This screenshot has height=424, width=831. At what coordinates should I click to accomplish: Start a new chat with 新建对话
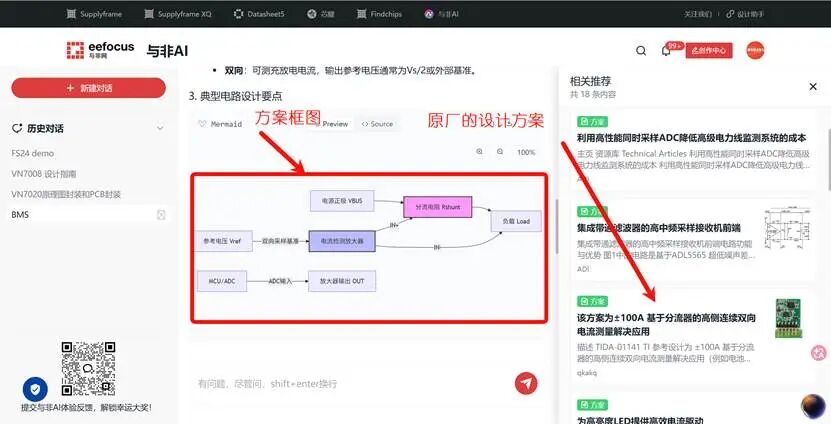pyautogui.click(x=89, y=88)
